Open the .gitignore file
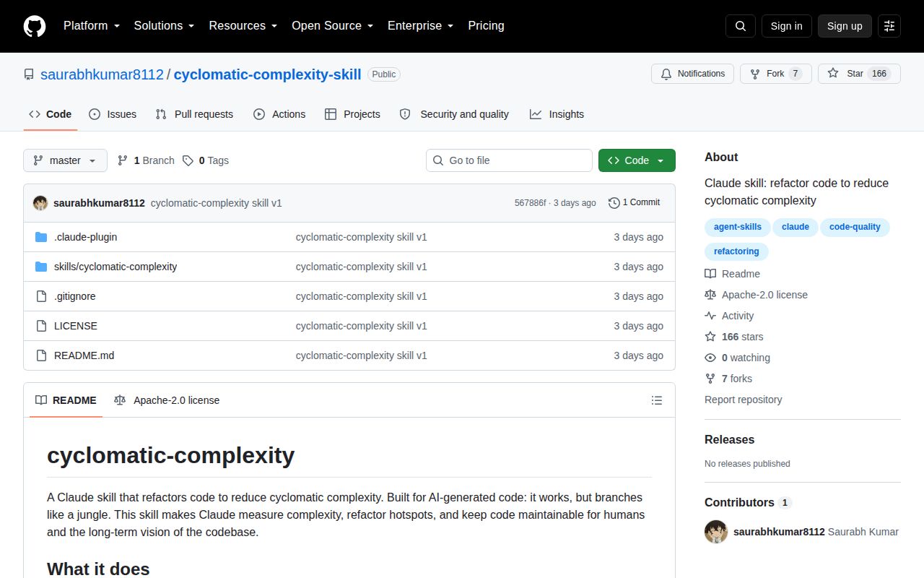 (x=75, y=296)
